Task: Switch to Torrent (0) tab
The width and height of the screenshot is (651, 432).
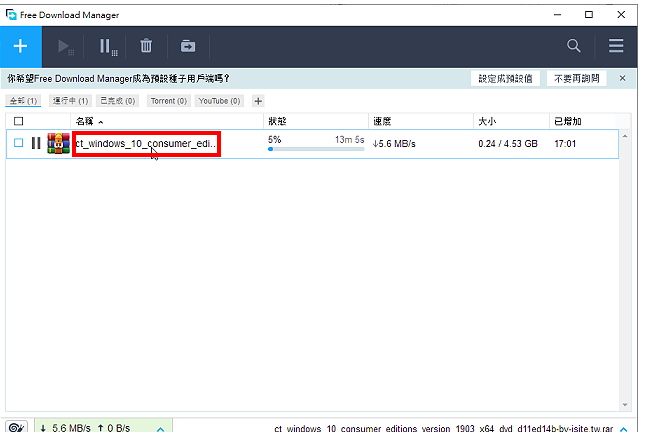Action: (x=169, y=101)
